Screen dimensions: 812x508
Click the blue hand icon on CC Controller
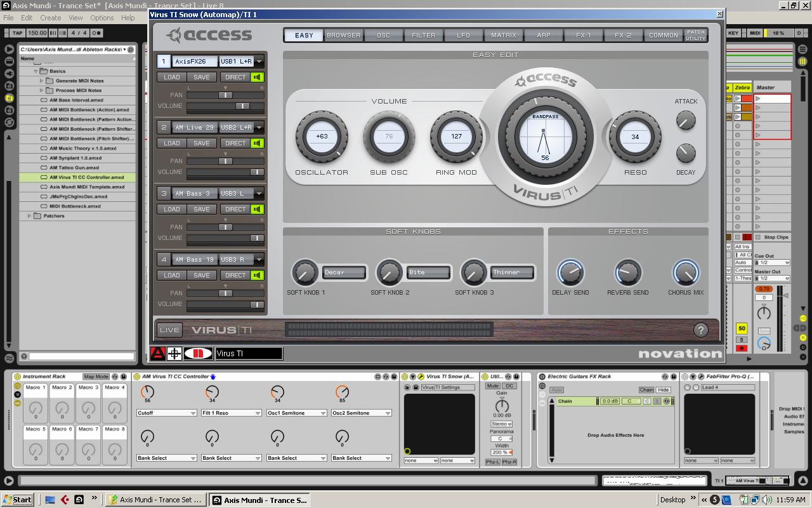point(213,377)
